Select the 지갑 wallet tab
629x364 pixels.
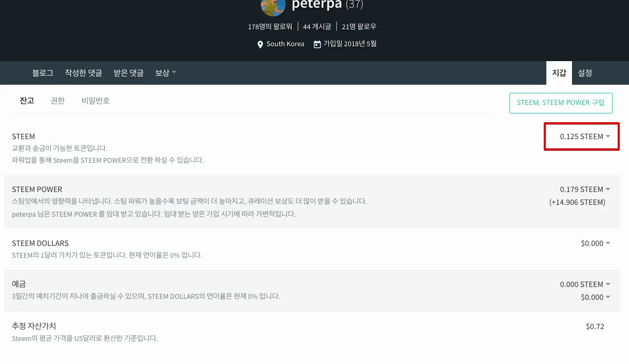coord(559,73)
